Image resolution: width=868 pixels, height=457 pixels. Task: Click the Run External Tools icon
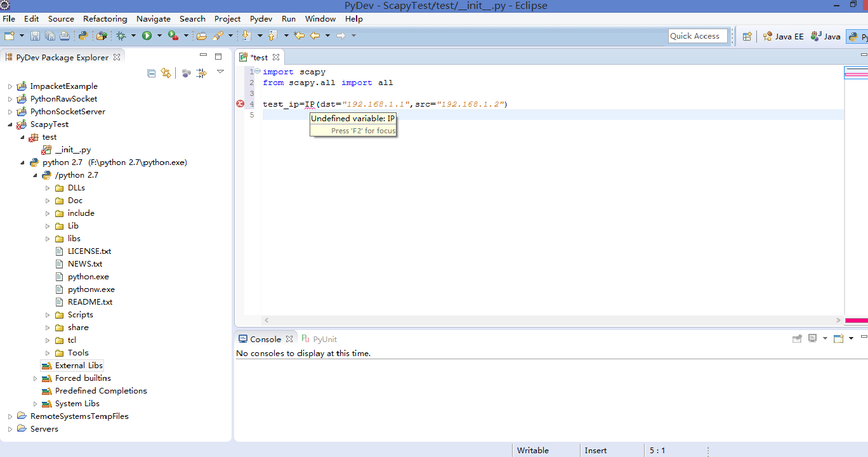tap(173, 36)
